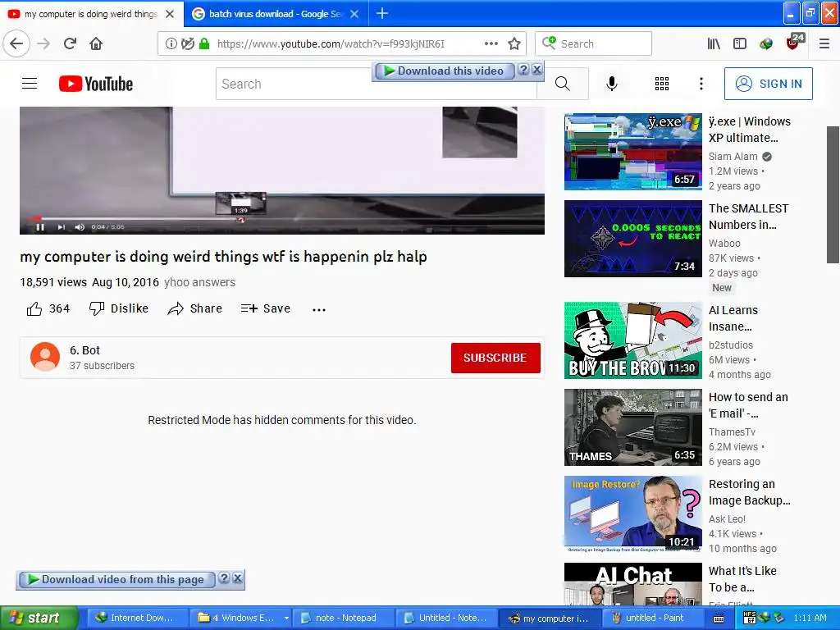Share this video
Image resolution: width=840 pixels, height=630 pixels.
pos(194,308)
